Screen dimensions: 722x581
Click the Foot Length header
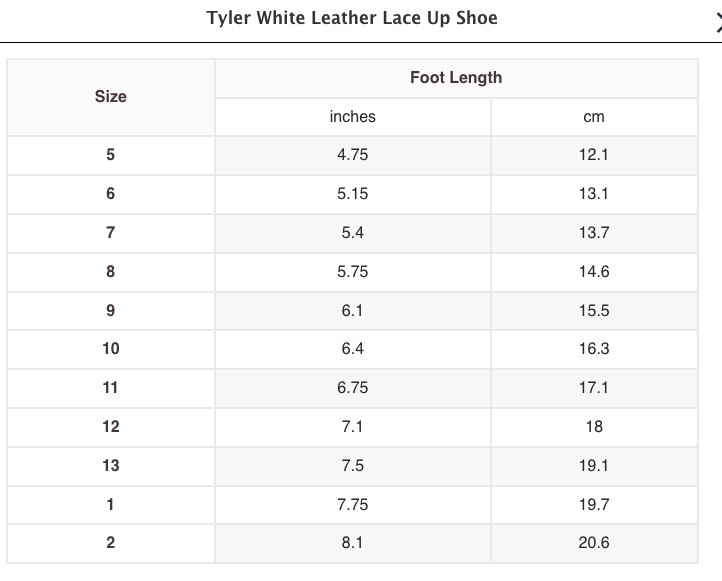[456, 78]
